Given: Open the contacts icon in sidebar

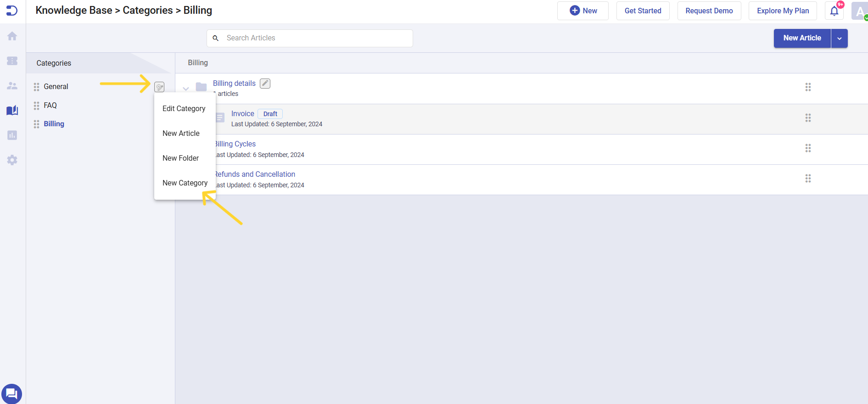Looking at the screenshot, I should click(12, 86).
